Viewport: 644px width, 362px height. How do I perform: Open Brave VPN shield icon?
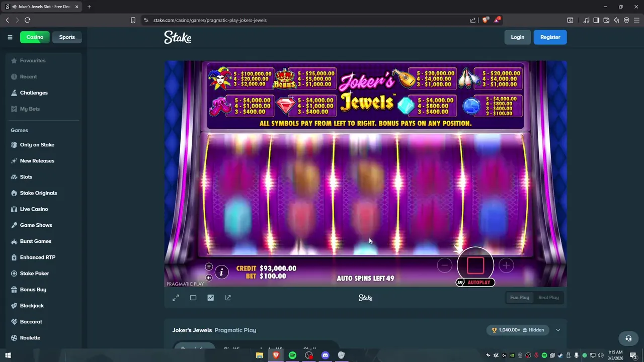(x=626, y=20)
